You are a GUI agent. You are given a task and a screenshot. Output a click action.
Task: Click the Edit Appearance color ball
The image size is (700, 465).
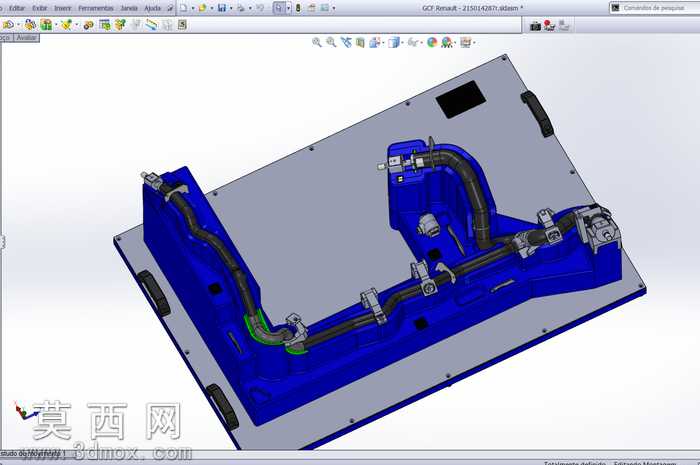[432, 42]
